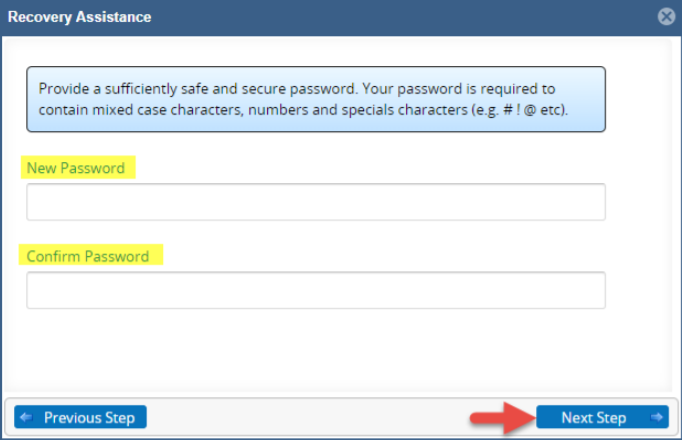Image resolution: width=682 pixels, height=440 pixels.
Task: Click the blue password requirements info box
Action: (x=316, y=99)
